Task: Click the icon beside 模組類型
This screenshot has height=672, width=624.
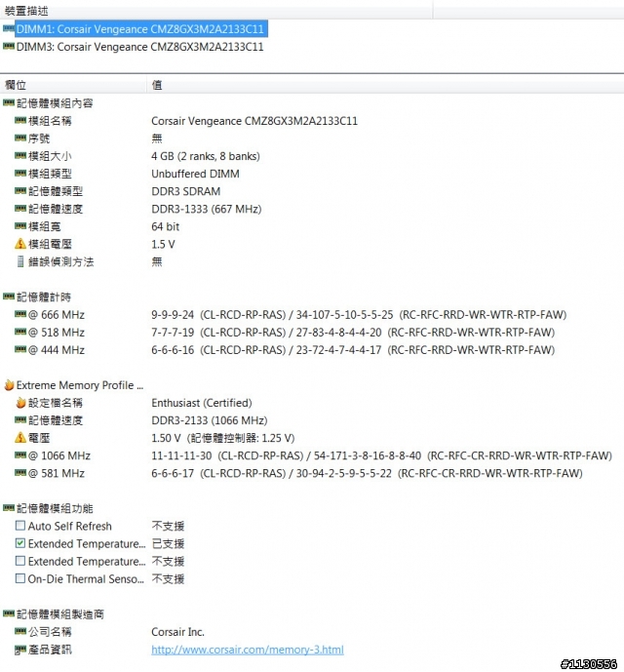Action: 20,173
